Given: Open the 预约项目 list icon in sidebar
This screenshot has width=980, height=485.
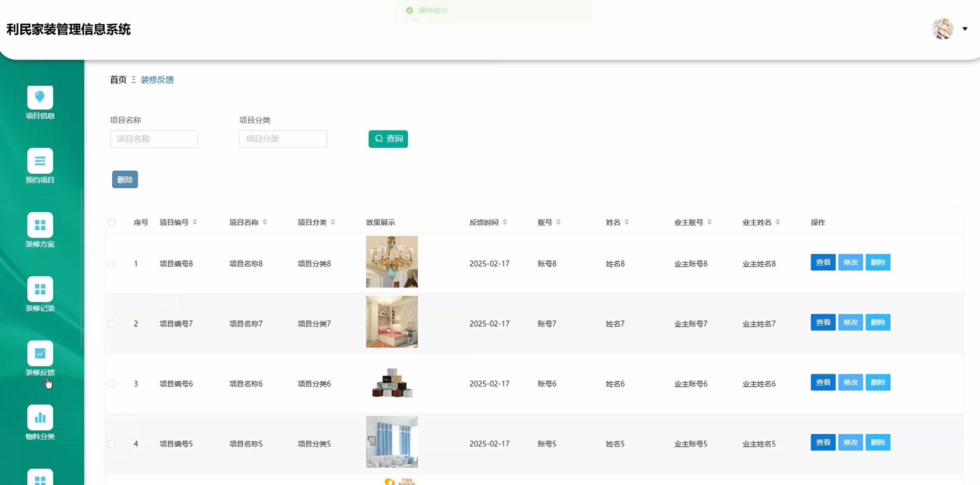Looking at the screenshot, I should (x=40, y=161).
